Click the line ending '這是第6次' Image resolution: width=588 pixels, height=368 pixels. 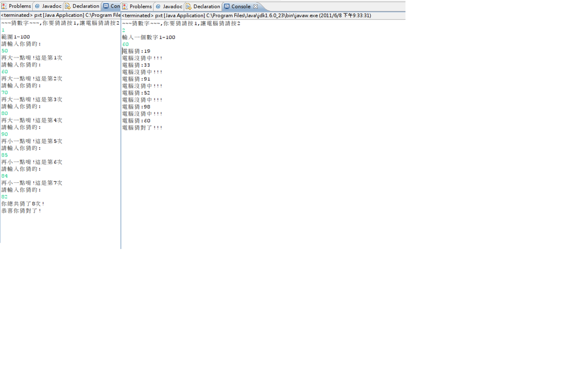point(32,162)
